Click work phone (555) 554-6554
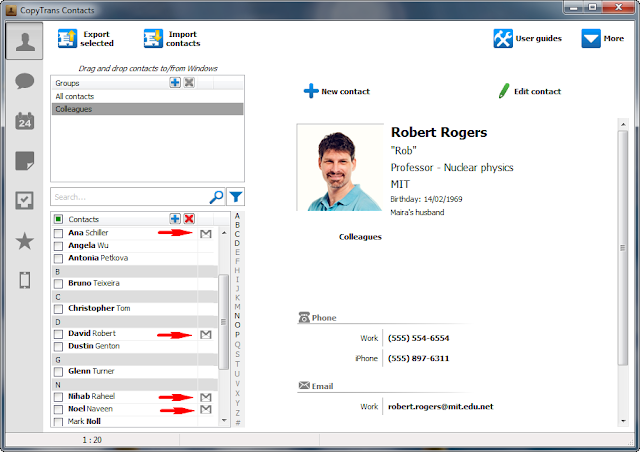640x452 pixels. tap(418, 338)
